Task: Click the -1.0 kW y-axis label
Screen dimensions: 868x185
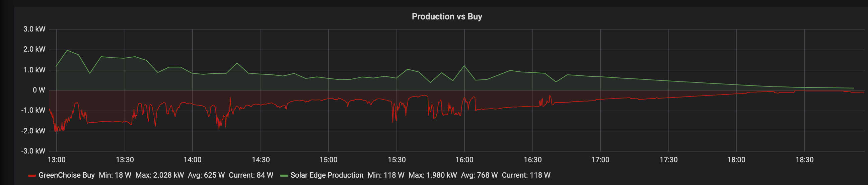Action: point(33,111)
